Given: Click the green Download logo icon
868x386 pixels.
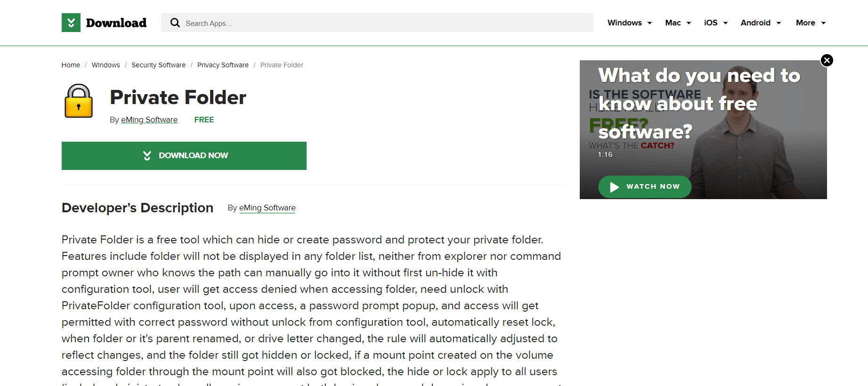Looking at the screenshot, I should click(x=71, y=23).
